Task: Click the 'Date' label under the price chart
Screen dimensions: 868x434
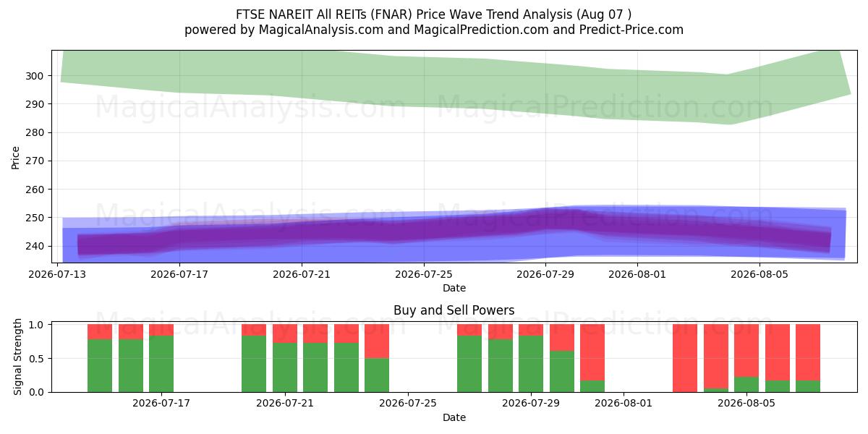Action: pos(454,288)
